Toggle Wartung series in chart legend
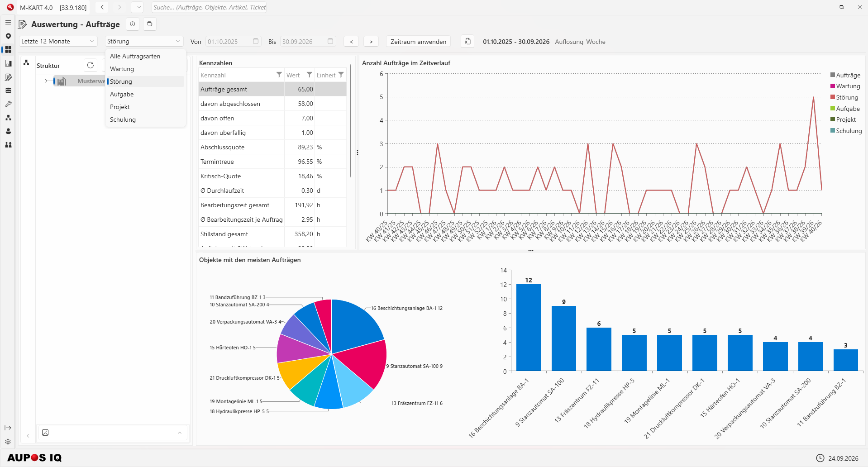Image resolution: width=868 pixels, height=467 pixels. tap(845, 86)
